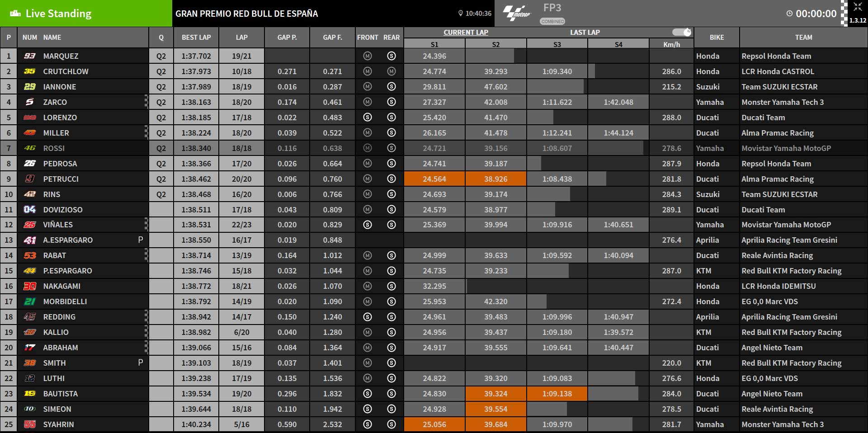Sort by the BEST LAP column header
Image resolution: width=868 pixels, height=433 pixels.
196,38
